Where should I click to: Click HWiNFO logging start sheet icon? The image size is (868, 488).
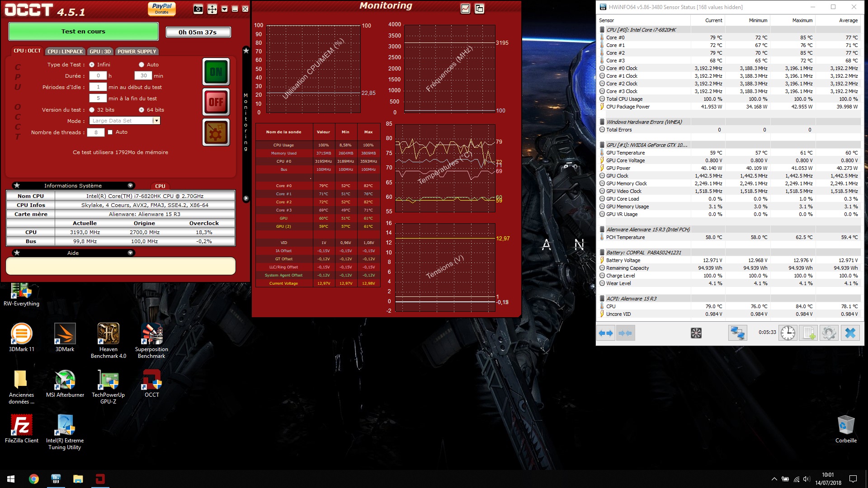click(808, 333)
